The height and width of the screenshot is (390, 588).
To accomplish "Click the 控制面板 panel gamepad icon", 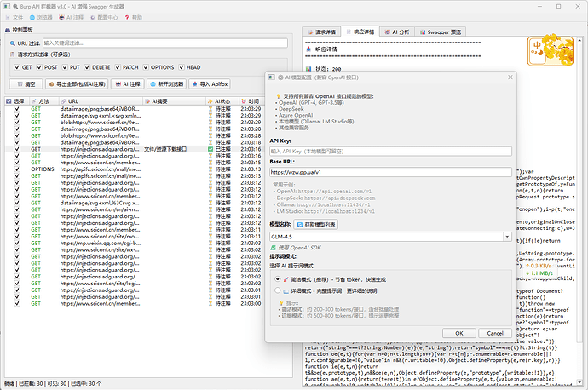I will point(8,30).
